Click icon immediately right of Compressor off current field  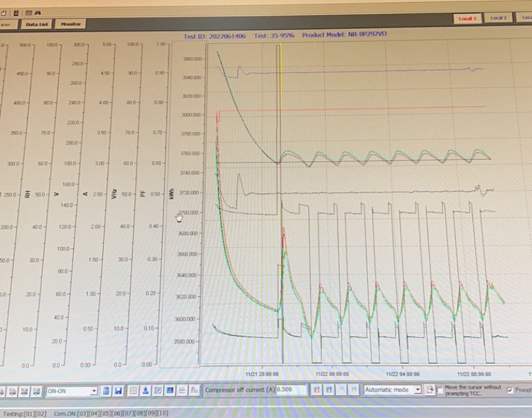click(x=315, y=390)
